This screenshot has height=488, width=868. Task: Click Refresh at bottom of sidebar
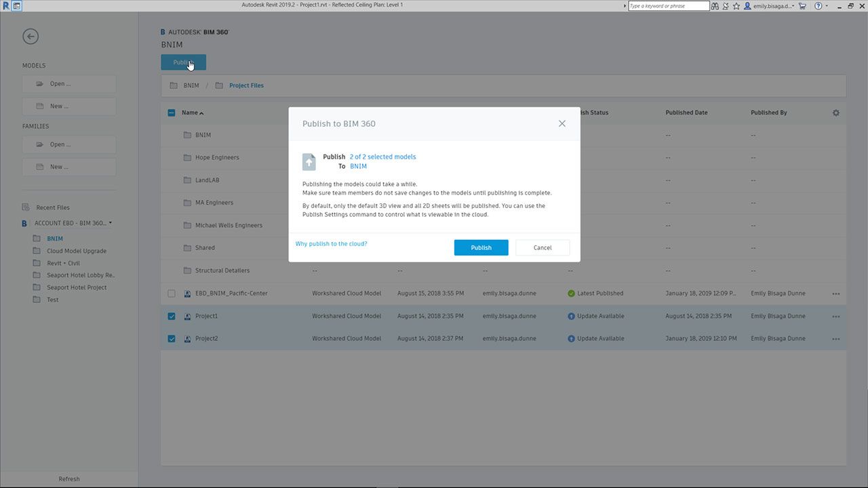68,479
